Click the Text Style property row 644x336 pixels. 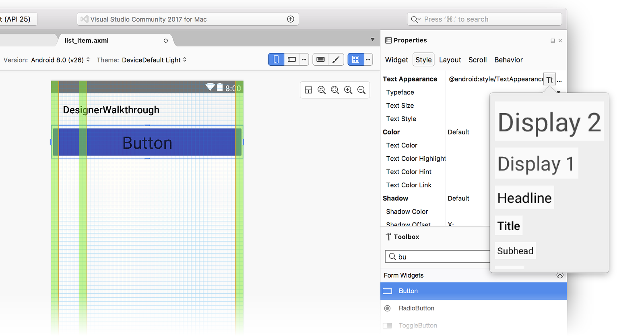[x=401, y=119]
